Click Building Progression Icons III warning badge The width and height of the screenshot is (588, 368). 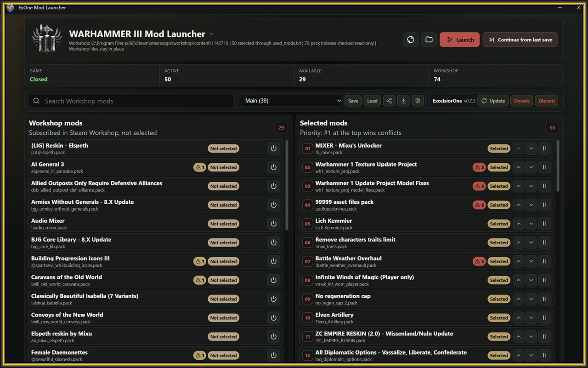coord(200,261)
